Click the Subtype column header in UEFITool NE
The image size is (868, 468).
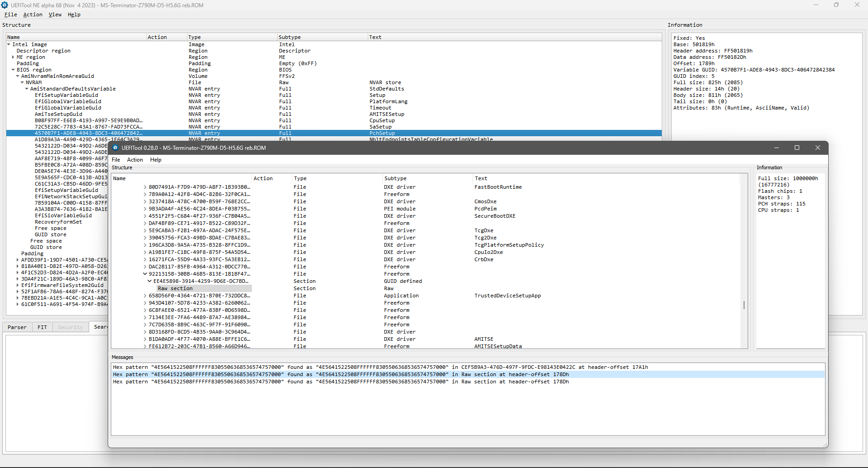pos(323,37)
